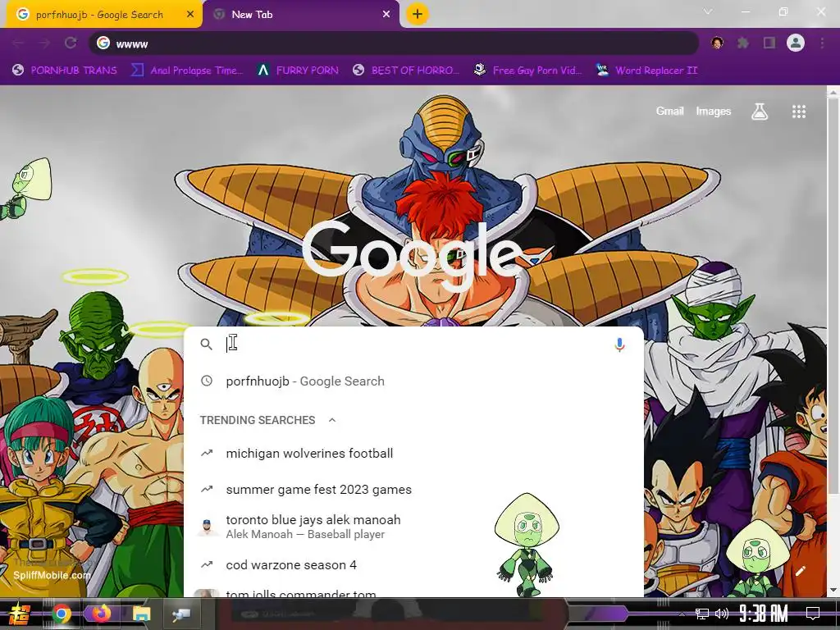Open the Extensions puzzle piece menu
This screenshot has width=840, height=630.
743,43
